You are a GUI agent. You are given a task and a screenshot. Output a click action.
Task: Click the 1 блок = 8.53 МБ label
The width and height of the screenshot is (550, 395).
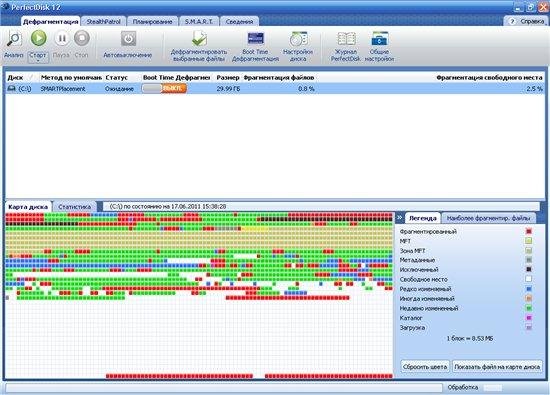[470, 339]
